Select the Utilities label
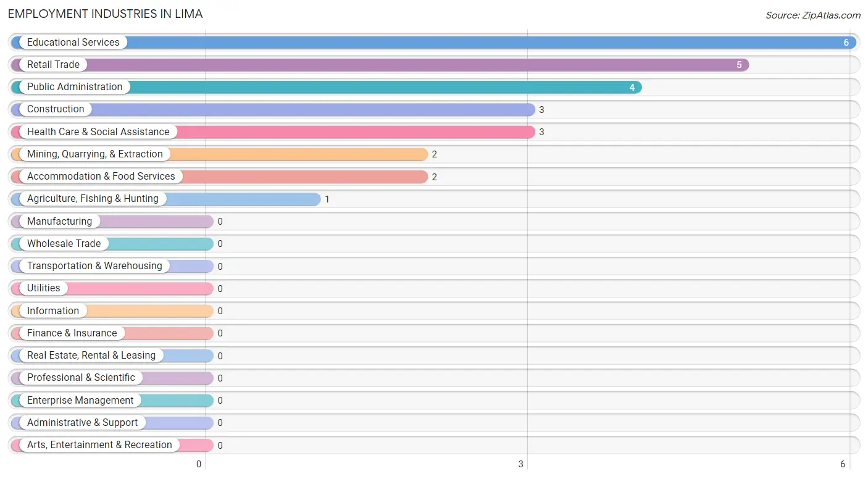The width and height of the screenshot is (868, 479). (x=43, y=288)
